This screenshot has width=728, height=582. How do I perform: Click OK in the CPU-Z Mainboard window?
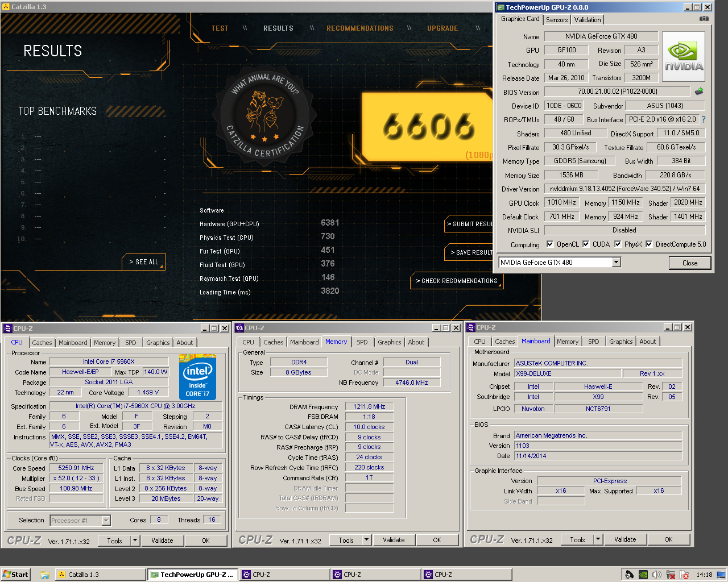668,539
